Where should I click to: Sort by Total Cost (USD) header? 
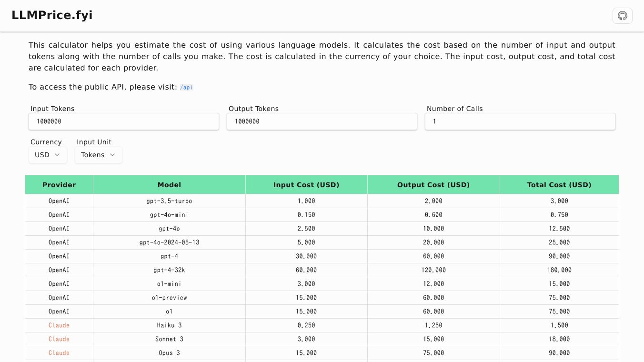pyautogui.click(x=559, y=185)
